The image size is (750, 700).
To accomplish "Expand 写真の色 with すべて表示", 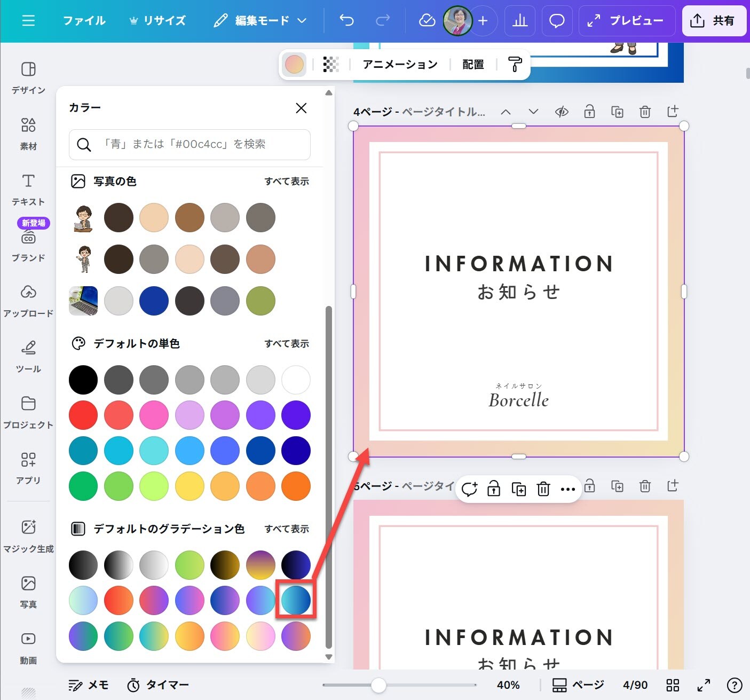I will (287, 182).
